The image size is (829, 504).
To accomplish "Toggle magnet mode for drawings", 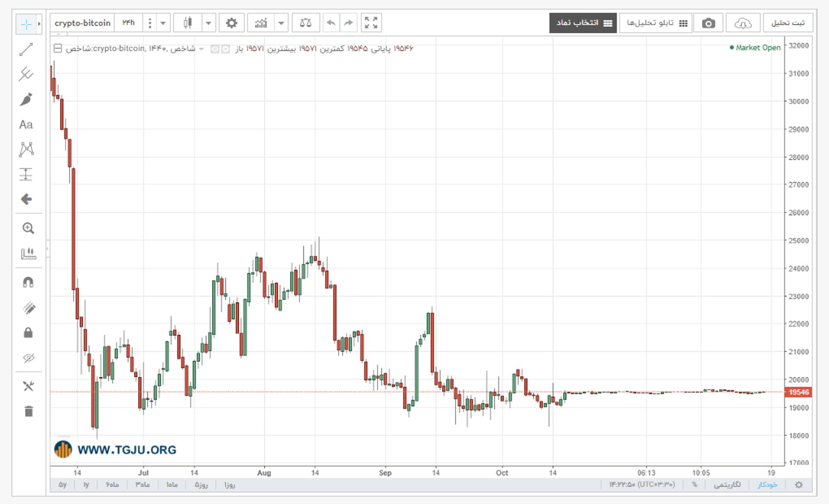I will [29, 282].
